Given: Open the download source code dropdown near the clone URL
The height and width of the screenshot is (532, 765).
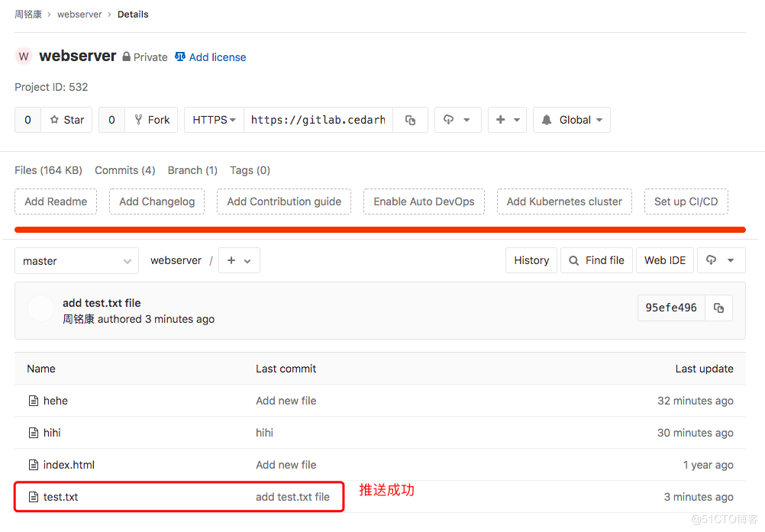Looking at the screenshot, I should point(457,120).
